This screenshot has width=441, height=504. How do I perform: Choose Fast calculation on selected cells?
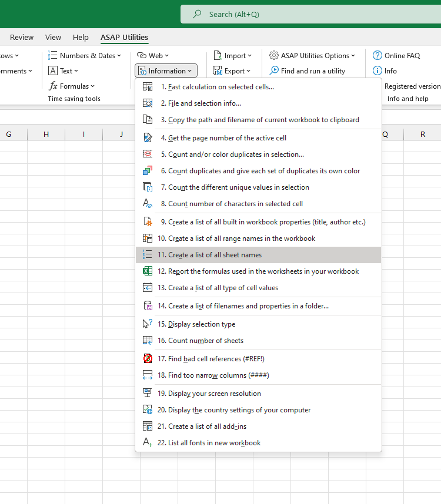[258, 87]
